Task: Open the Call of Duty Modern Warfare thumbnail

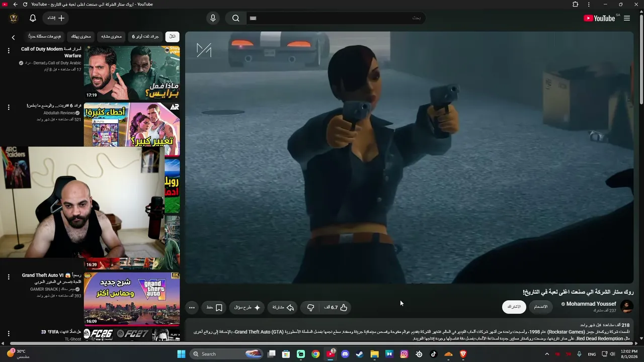Action: [x=132, y=73]
